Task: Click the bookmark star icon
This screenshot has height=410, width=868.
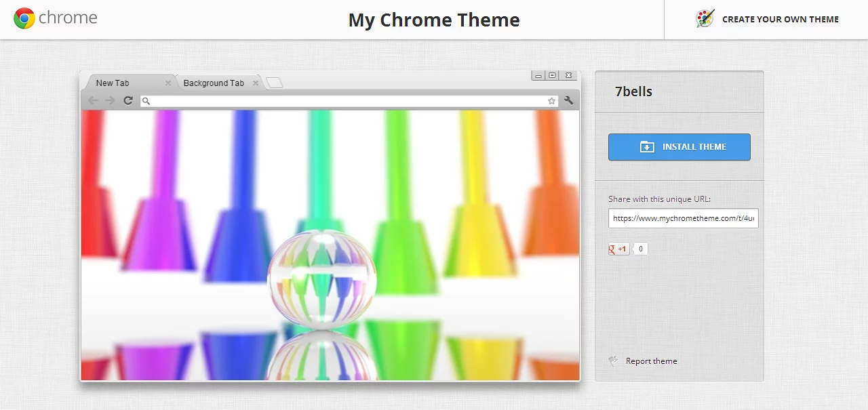Action: (x=552, y=101)
